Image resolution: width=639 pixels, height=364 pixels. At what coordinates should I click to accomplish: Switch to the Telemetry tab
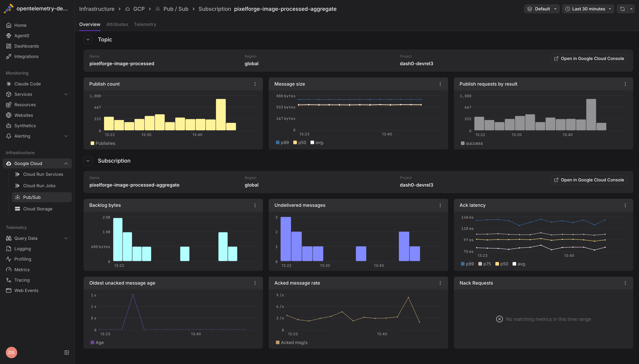click(x=145, y=24)
